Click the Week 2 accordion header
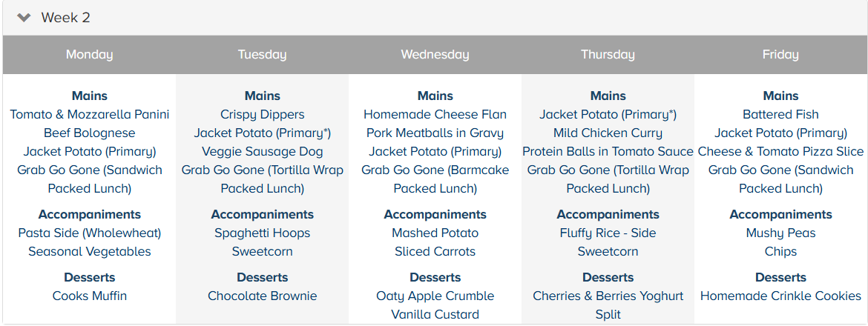 pos(65,18)
